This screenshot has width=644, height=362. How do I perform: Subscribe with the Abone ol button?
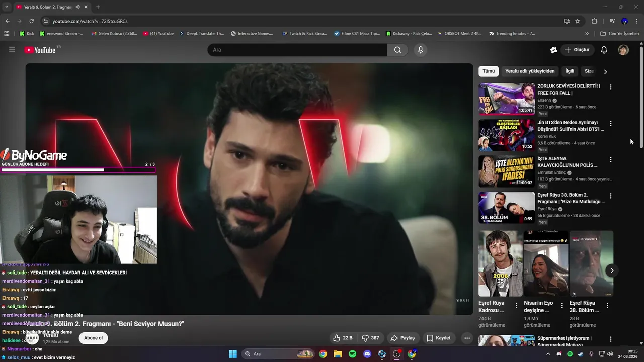pos(93,338)
